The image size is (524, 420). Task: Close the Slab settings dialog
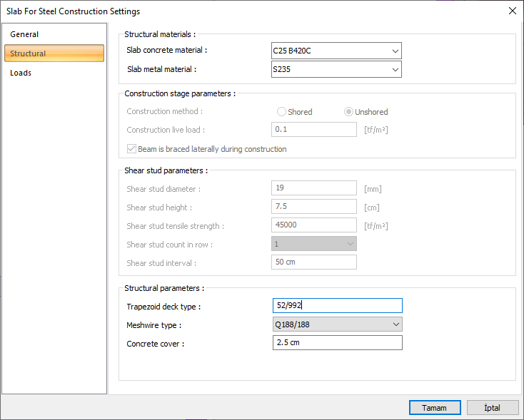pyautogui.click(x=511, y=11)
